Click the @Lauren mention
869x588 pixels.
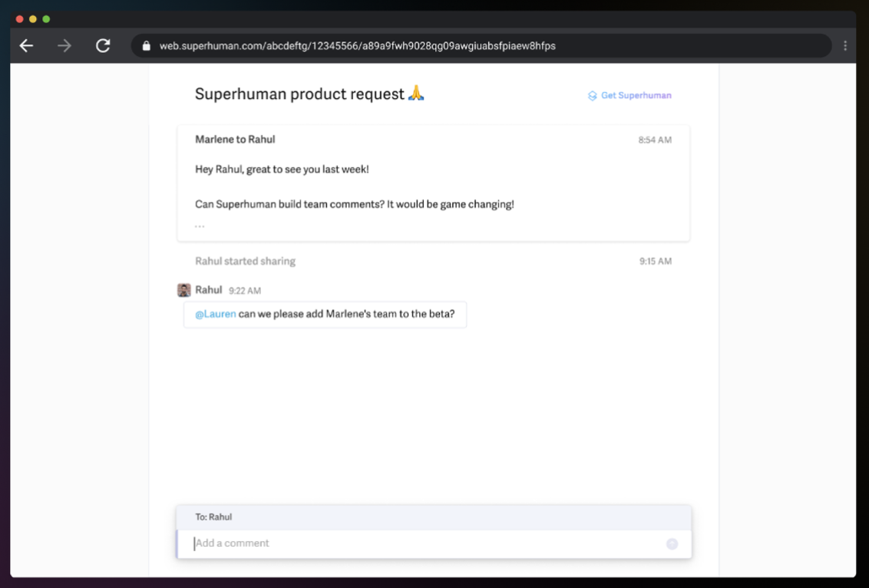(216, 314)
